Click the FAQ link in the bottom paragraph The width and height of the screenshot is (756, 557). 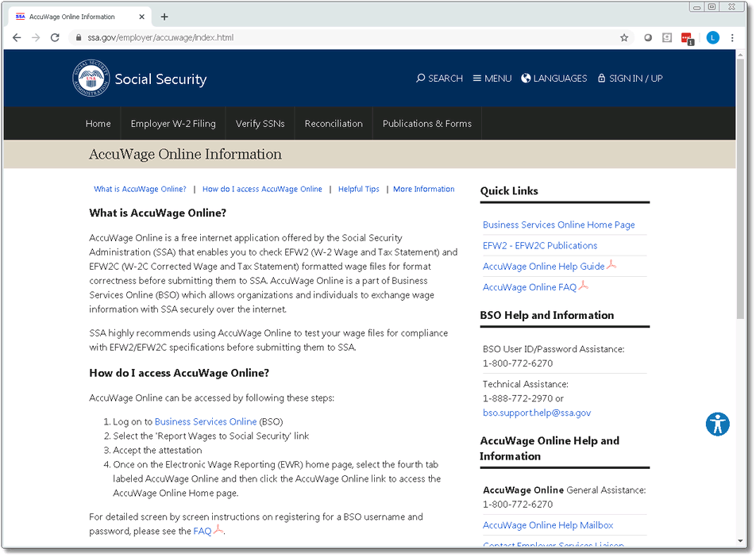pos(202,531)
